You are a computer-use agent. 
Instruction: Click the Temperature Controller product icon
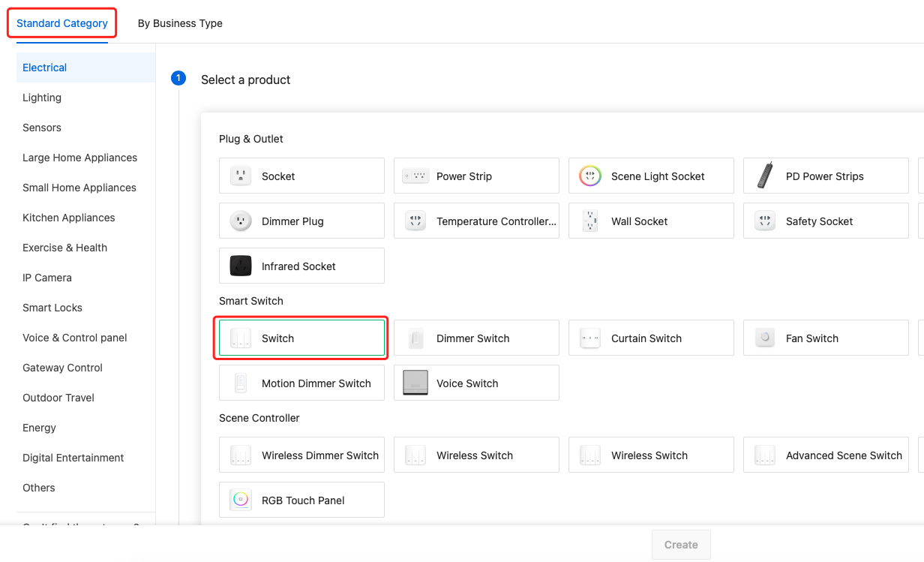[x=415, y=221]
